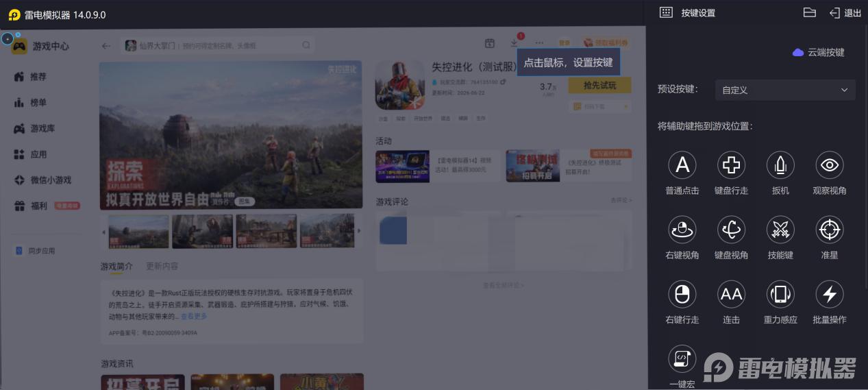868x390 pixels.
Task: Open 推荐 in game center sidebar
Action: coord(31,77)
